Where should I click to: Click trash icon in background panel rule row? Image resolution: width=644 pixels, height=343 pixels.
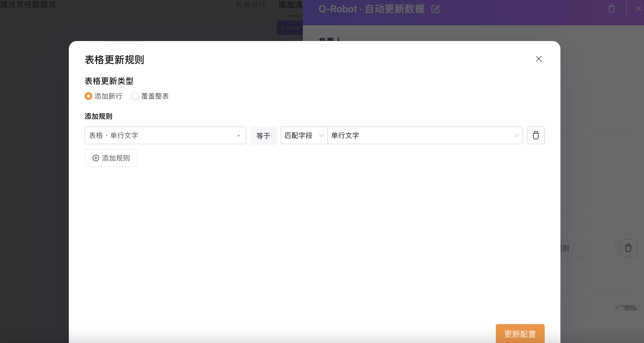[x=628, y=248]
